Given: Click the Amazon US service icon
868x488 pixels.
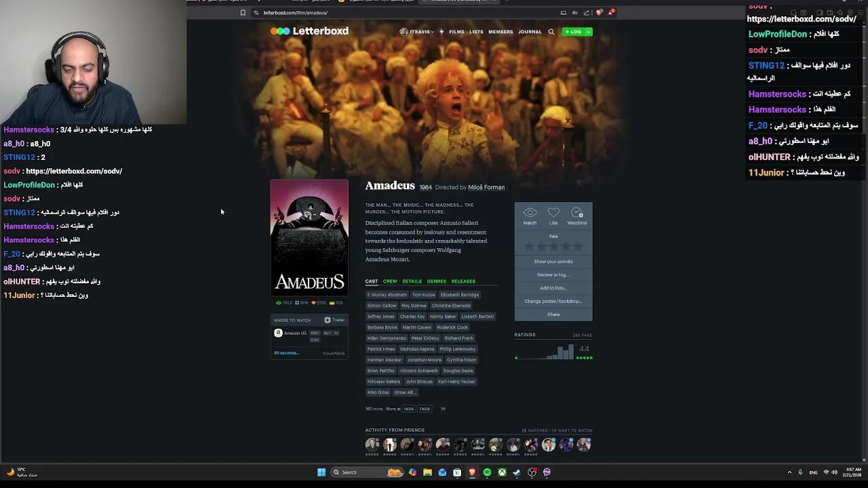Looking at the screenshot, I should (278, 333).
